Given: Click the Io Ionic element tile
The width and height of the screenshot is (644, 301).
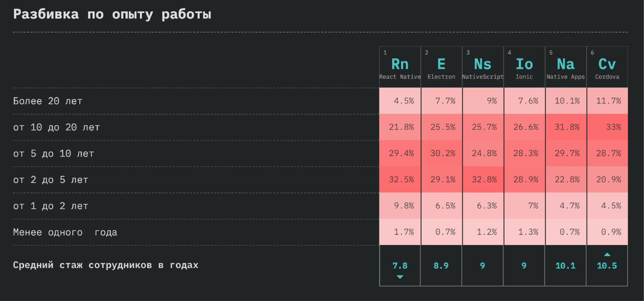Looking at the screenshot, I should 524,67.
